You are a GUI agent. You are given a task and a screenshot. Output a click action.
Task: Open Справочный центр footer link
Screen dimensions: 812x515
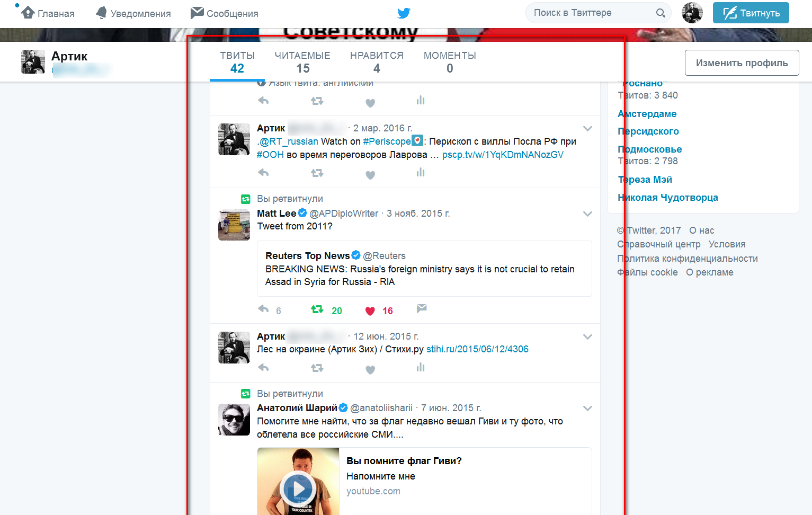coord(659,244)
